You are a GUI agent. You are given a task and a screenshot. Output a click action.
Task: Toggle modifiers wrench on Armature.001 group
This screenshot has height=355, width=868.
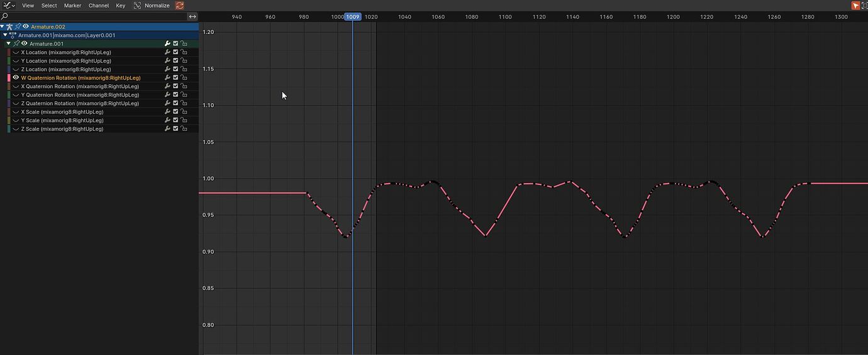(167, 44)
